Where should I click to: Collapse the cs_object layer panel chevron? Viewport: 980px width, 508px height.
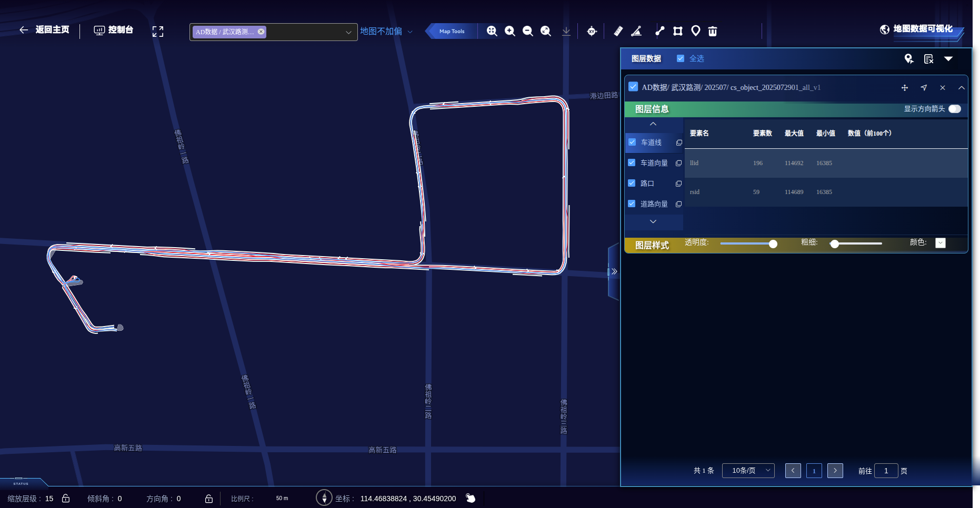(961, 88)
